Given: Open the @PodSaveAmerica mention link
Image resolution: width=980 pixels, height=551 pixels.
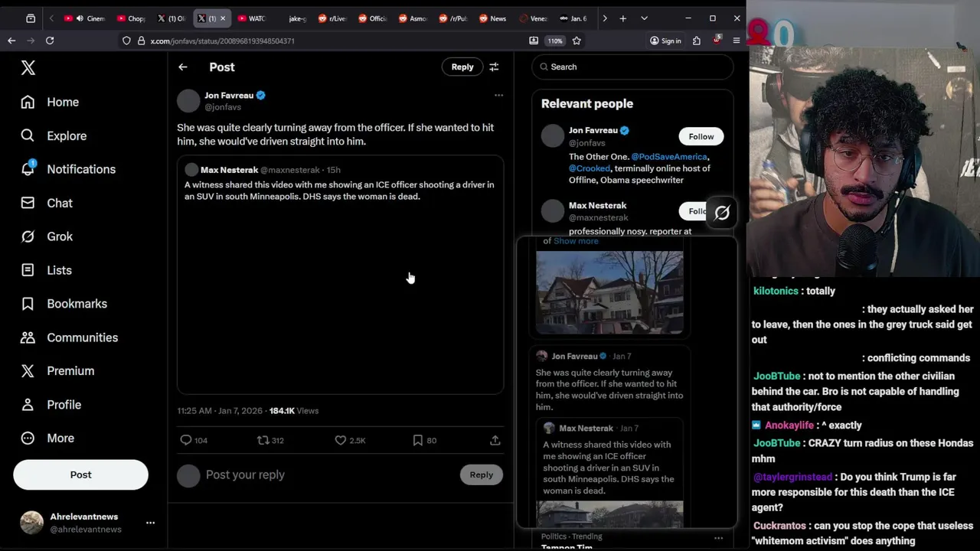Looking at the screenshot, I should pyautogui.click(x=669, y=157).
